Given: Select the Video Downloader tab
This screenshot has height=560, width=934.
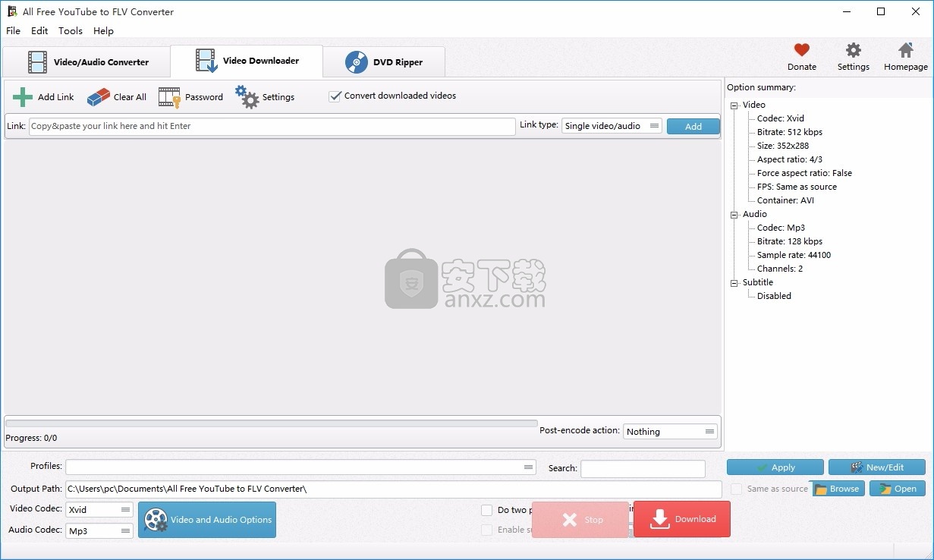Looking at the screenshot, I should (x=247, y=61).
